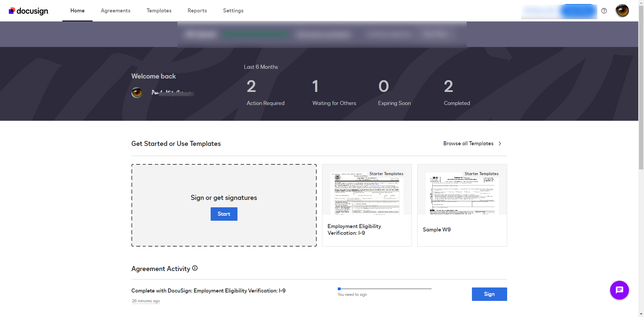Open the Agreements tab

click(116, 11)
